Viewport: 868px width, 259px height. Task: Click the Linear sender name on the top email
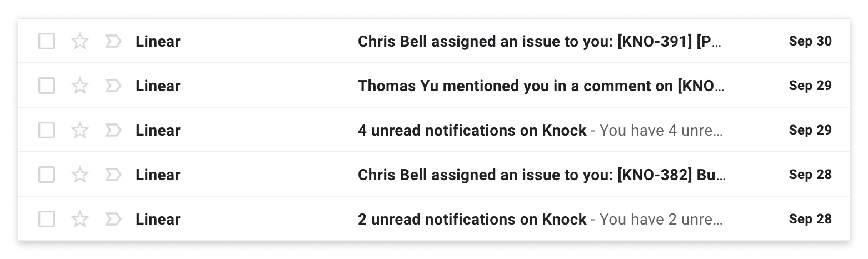coord(158,41)
